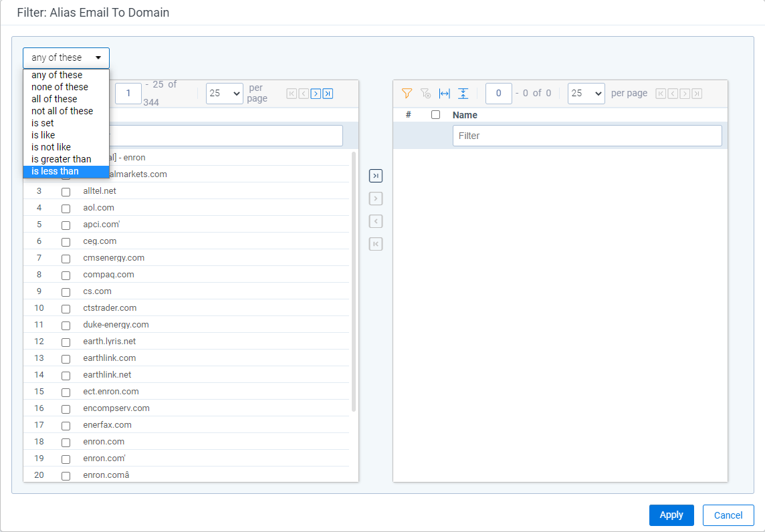
Task: Click the left list vertical scrollbar
Action: (354, 282)
